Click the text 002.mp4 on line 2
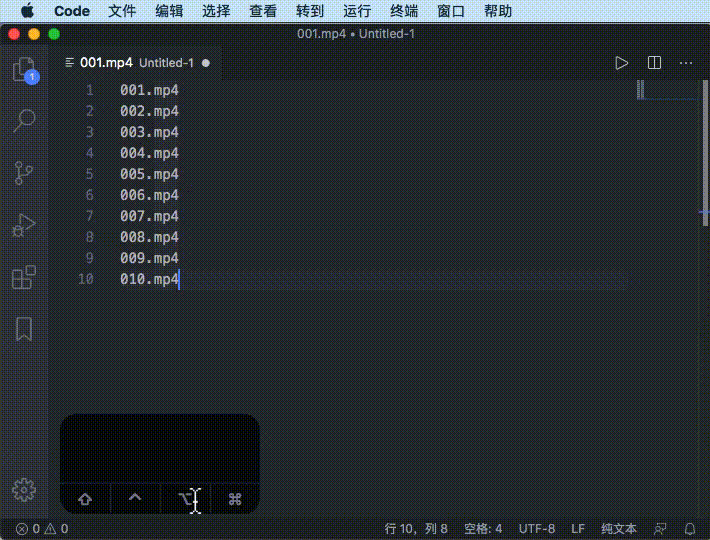The height and width of the screenshot is (540, 710). point(149,111)
